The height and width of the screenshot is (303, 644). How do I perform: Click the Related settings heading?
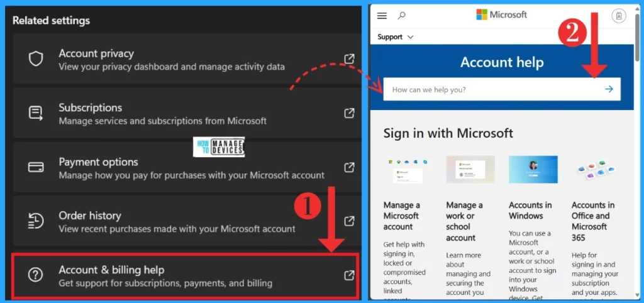point(52,21)
